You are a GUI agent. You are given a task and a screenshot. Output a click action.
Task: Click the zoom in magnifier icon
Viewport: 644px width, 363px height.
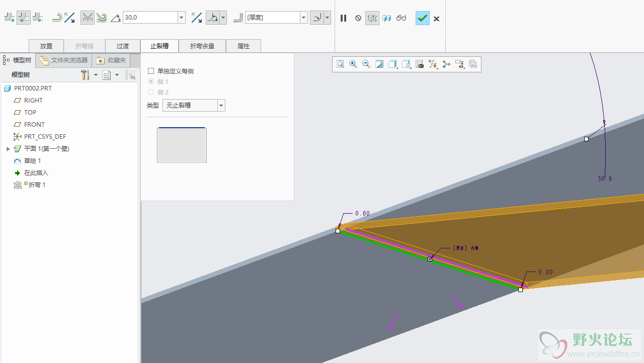(353, 64)
